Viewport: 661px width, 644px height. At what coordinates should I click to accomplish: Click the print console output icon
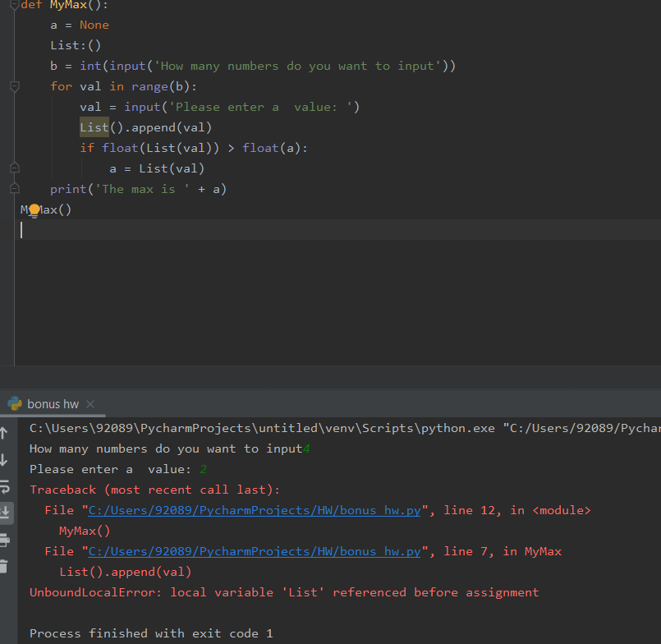coord(5,540)
